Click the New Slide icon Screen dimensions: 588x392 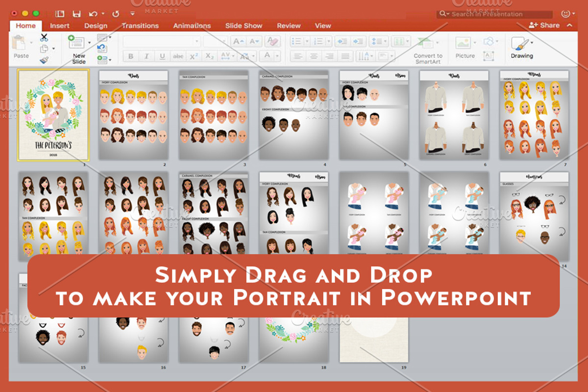coord(76,42)
